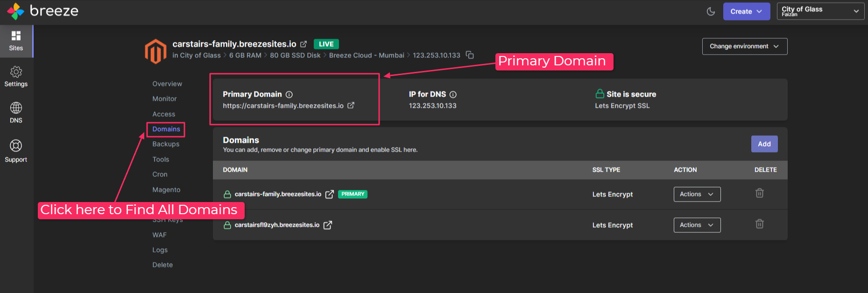Click Lets Encrypt SSL text under Site is secure
Image resolution: width=868 pixels, height=293 pixels.
pyautogui.click(x=622, y=106)
